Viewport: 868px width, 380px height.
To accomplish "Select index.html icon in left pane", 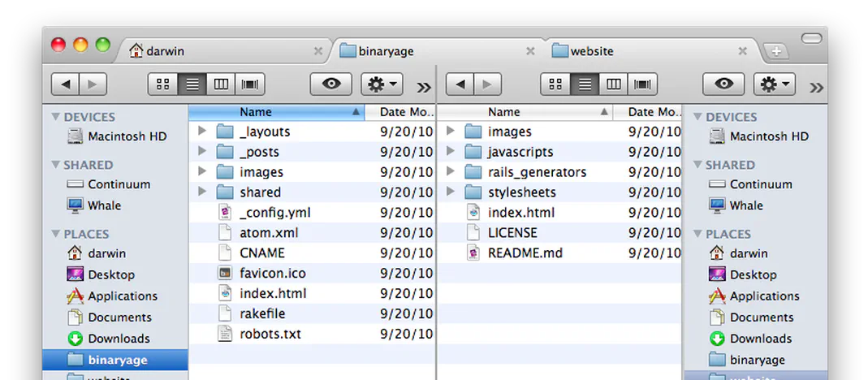I will (224, 293).
